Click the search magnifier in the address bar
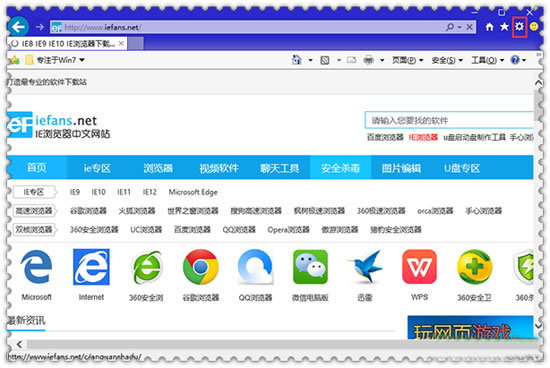550x368 pixels. (x=450, y=27)
